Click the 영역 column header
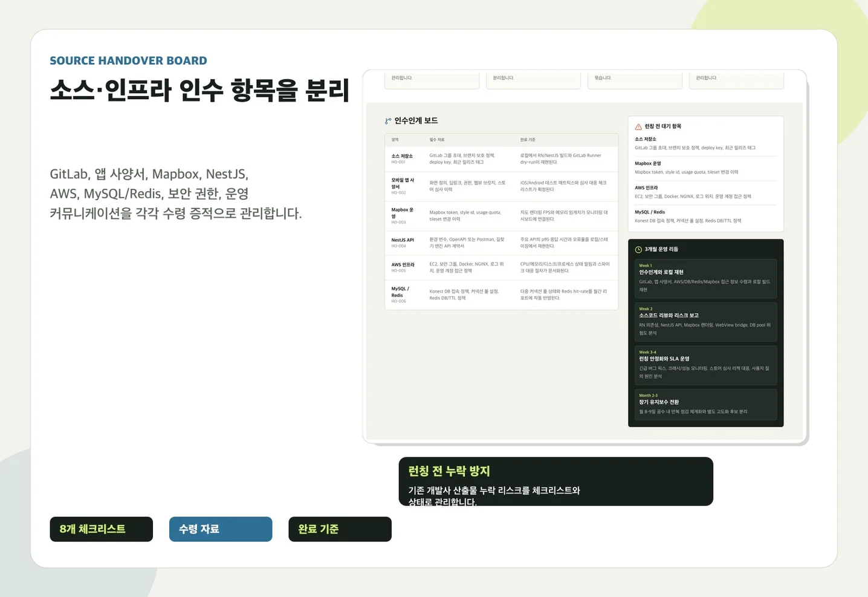This screenshot has width=868, height=597. click(395, 140)
